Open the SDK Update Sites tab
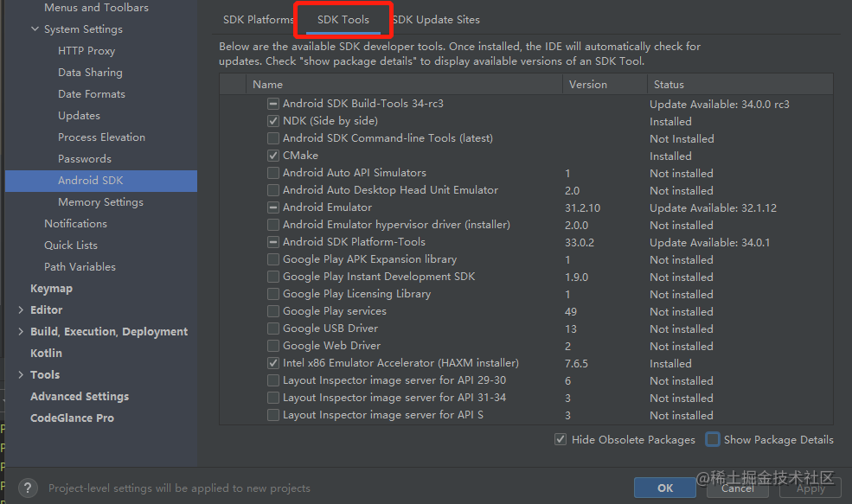Viewport: 852px width, 504px height. [436, 20]
